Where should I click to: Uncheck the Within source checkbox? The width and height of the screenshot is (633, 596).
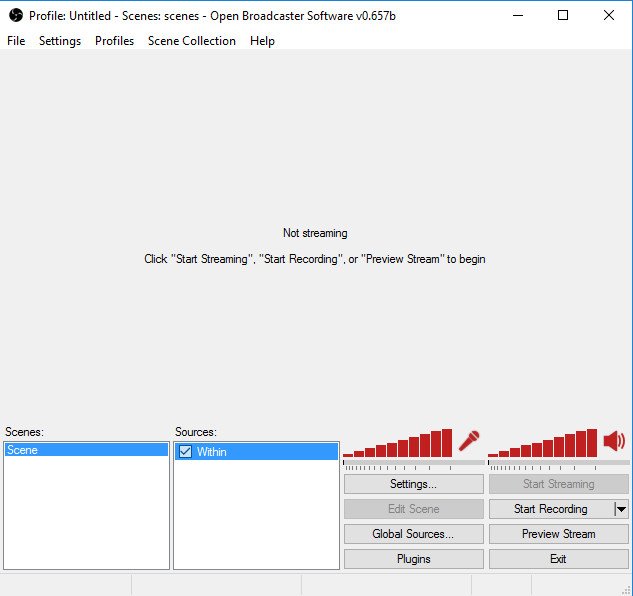pos(185,451)
